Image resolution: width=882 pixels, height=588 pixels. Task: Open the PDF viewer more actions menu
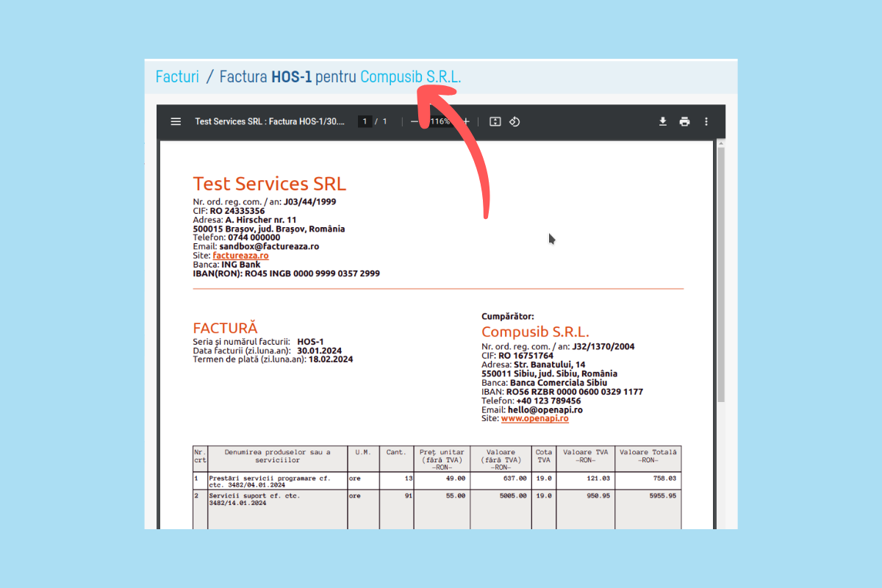click(x=706, y=122)
